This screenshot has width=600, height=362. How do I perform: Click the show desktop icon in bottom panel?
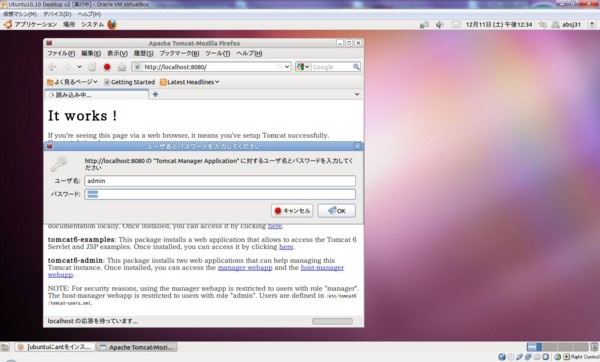pyautogui.click(x=5, y=347)
